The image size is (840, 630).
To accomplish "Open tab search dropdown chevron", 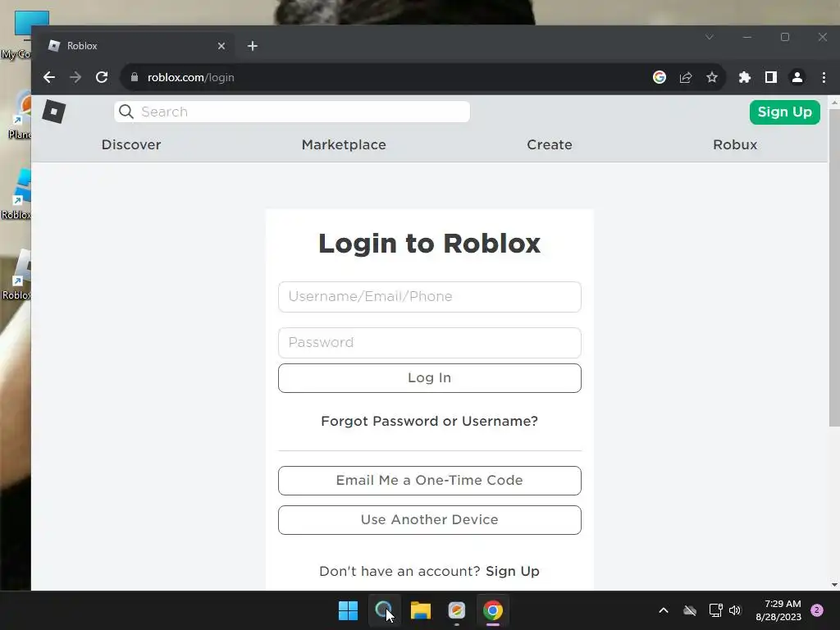I will (x=710, y=37).
